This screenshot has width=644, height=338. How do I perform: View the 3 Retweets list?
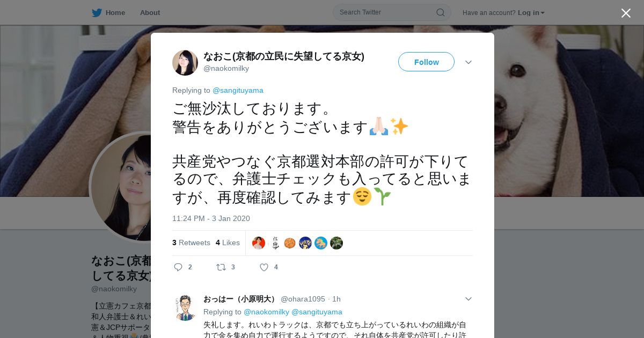tap(191, 243)
